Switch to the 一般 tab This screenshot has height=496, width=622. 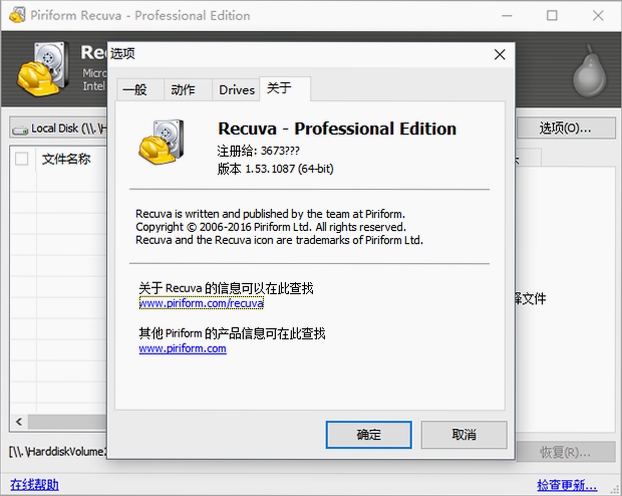[139, 90]
